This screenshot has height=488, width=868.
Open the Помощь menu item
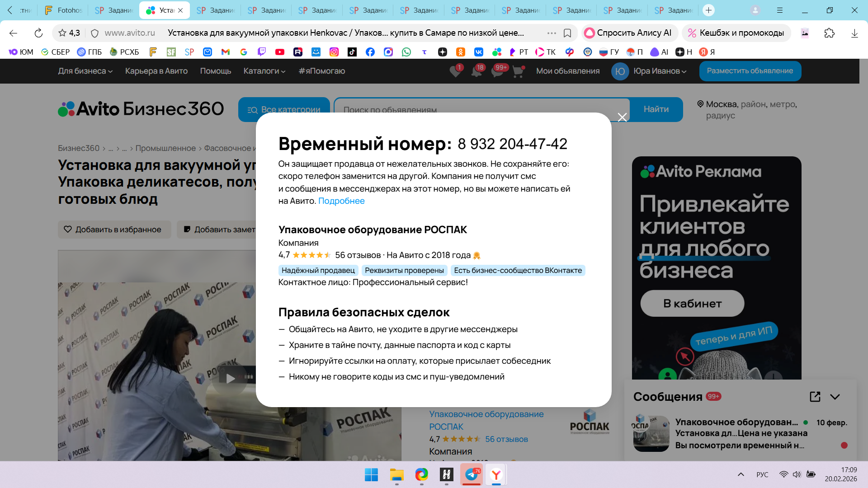pyautogui.click(x=215, y=71)
